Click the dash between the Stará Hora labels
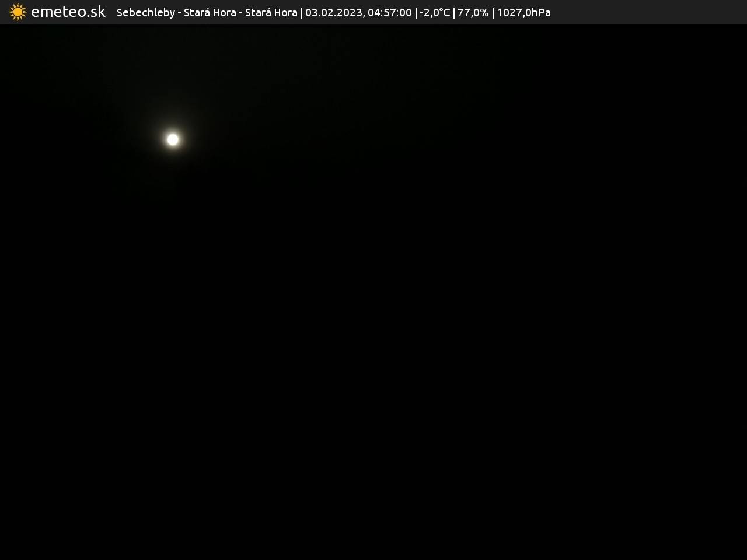The width and height of the screenshot is (747, 560). [x=240, y=13]
